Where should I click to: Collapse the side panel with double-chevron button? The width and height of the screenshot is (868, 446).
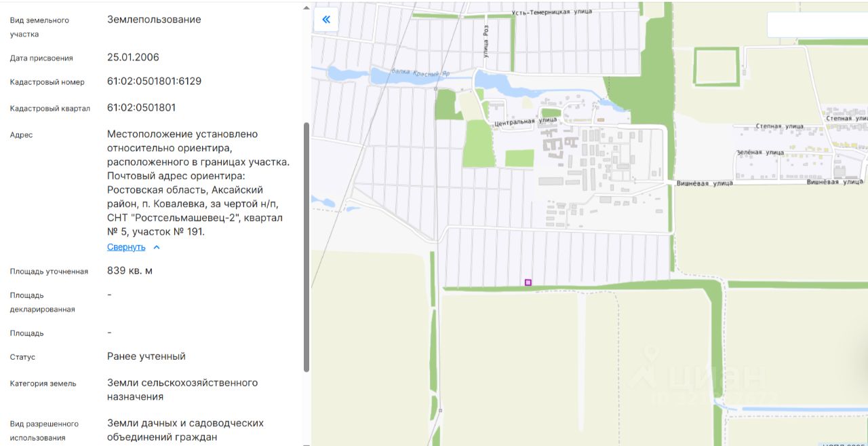(326, 19)
